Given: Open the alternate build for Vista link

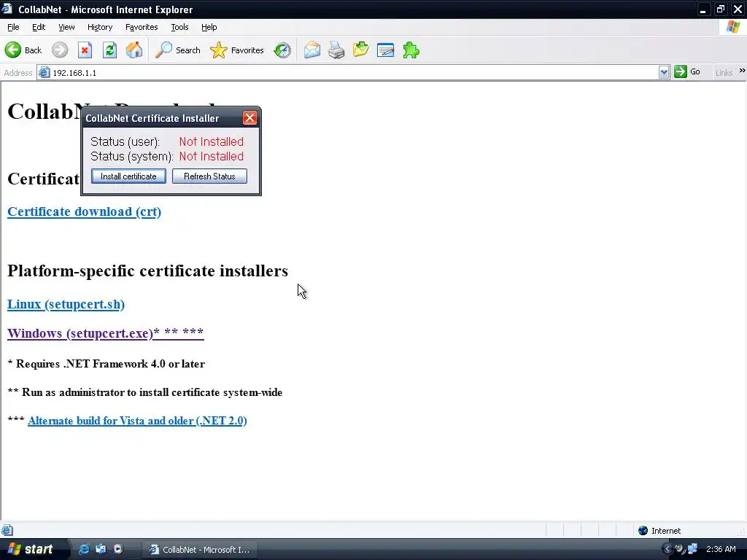Looking at the screenshot, I should (x=137, y=421).
